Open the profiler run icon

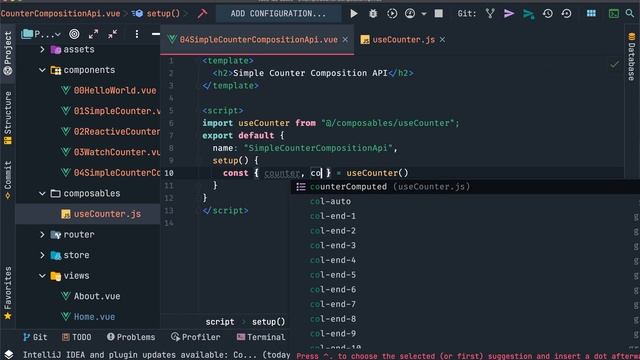coord(410,13)
